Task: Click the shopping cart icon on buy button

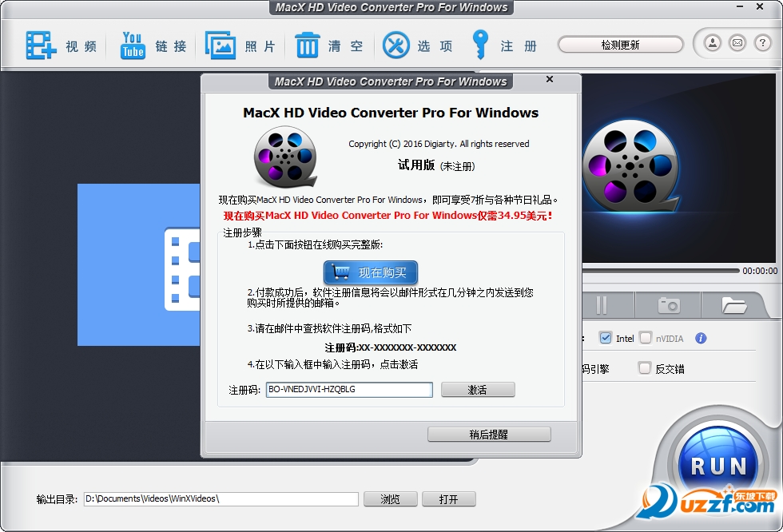Action: tap(342, 272)
